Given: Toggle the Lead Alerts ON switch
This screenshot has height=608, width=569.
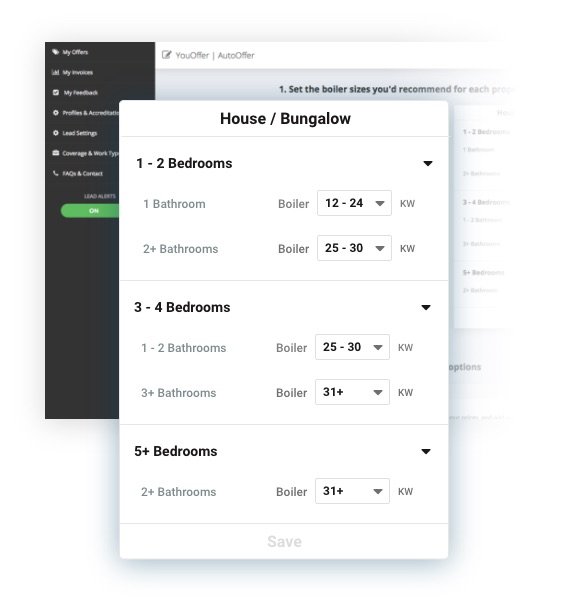Looking at the screenshot, I should pos(90,211).
